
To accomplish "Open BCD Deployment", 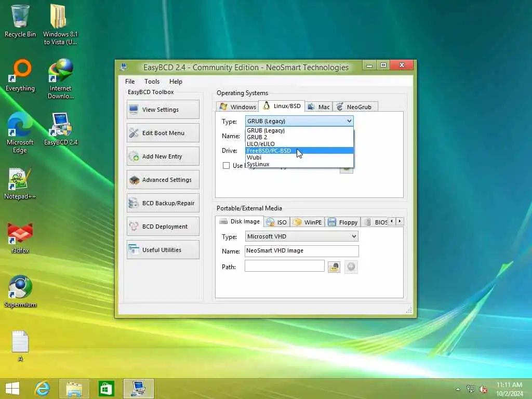I will pyautogui.click(x=163, y=227).
